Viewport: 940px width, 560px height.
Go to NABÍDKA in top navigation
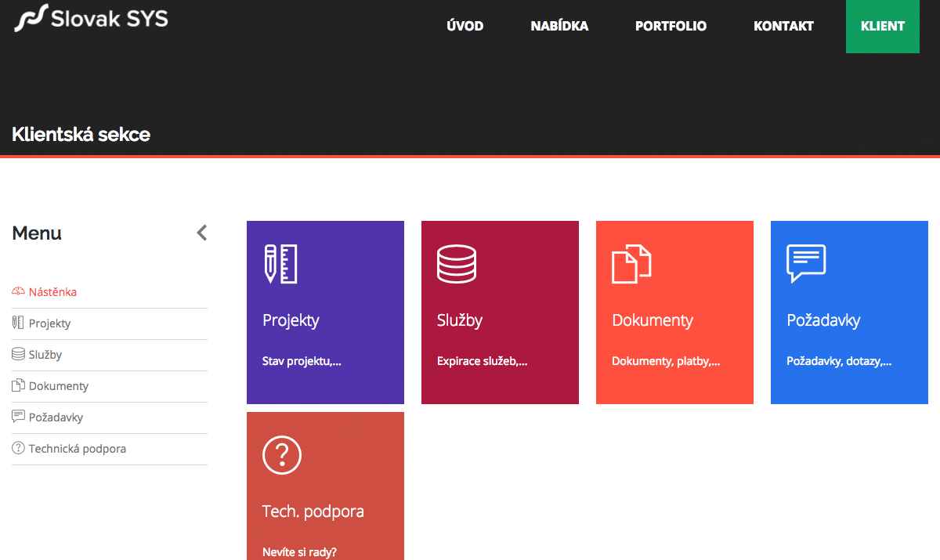tap(559, 26)
